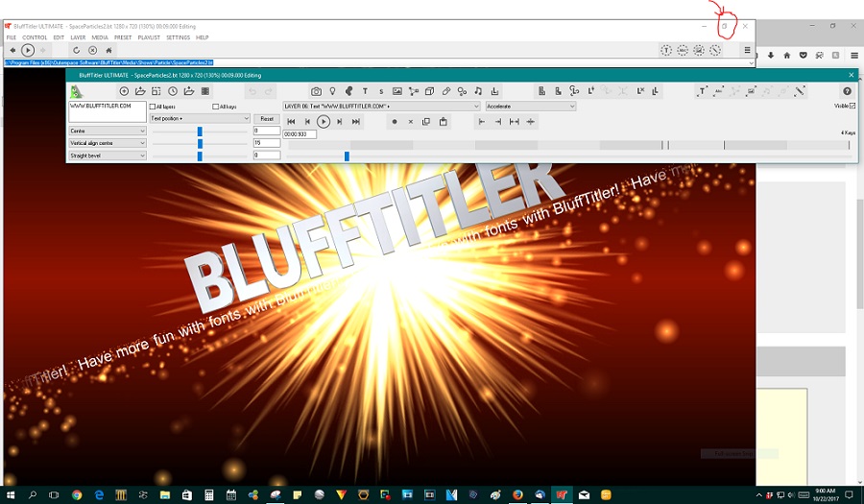Viewport: 864px width, 504px height.
Task: Click the picture layer icon
Action: (397, 91)
